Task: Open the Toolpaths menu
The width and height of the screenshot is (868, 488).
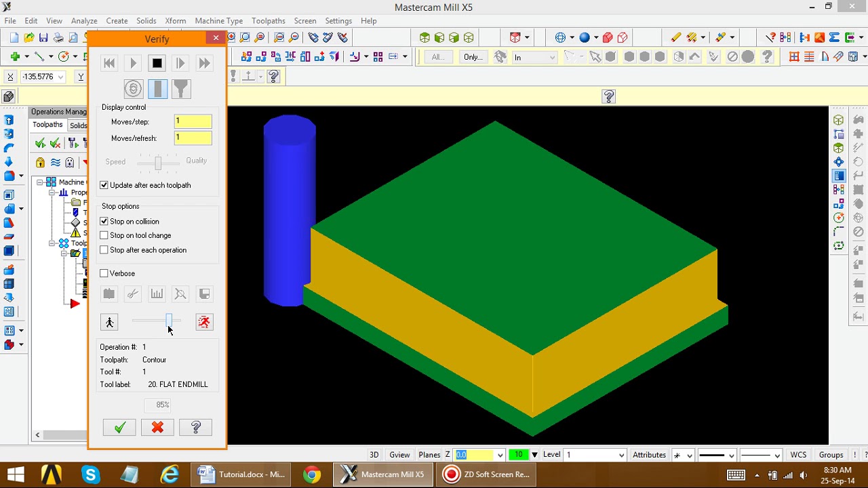Action: 268,21
